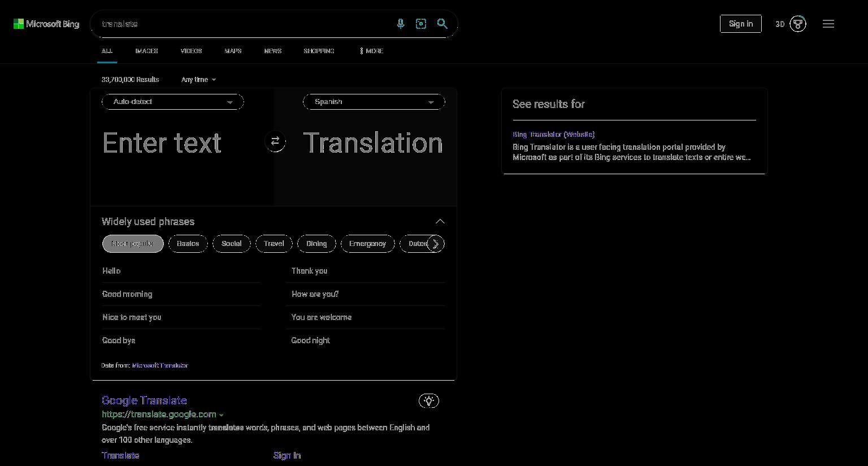Screen dimensions: 868x466
Task: Choose the phrase Thank you
Action: click(310, 271)
